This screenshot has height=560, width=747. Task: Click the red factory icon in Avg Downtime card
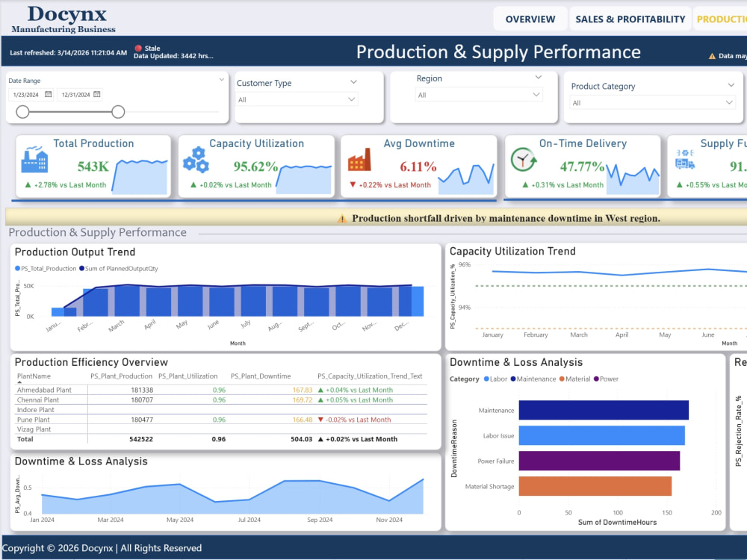coord(359,160)
